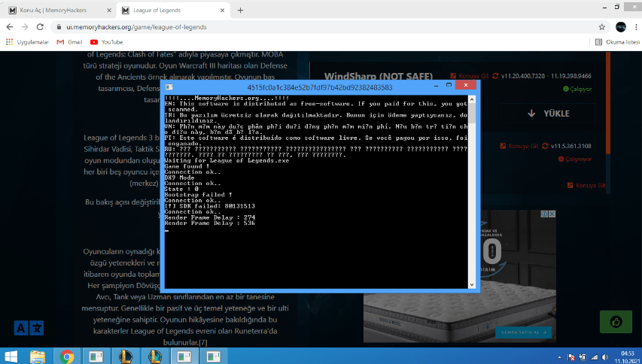
Task: Open YouTube bookmark
Action: (106, 41)
